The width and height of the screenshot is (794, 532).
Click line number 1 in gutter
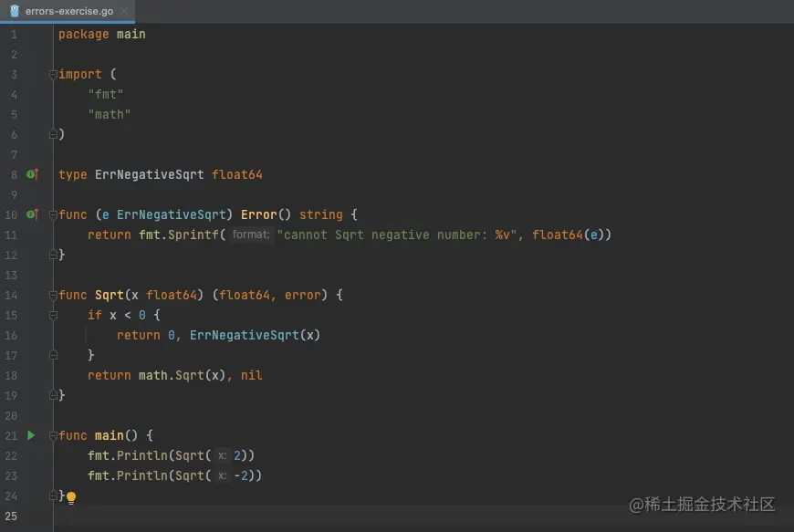point(14,35)
